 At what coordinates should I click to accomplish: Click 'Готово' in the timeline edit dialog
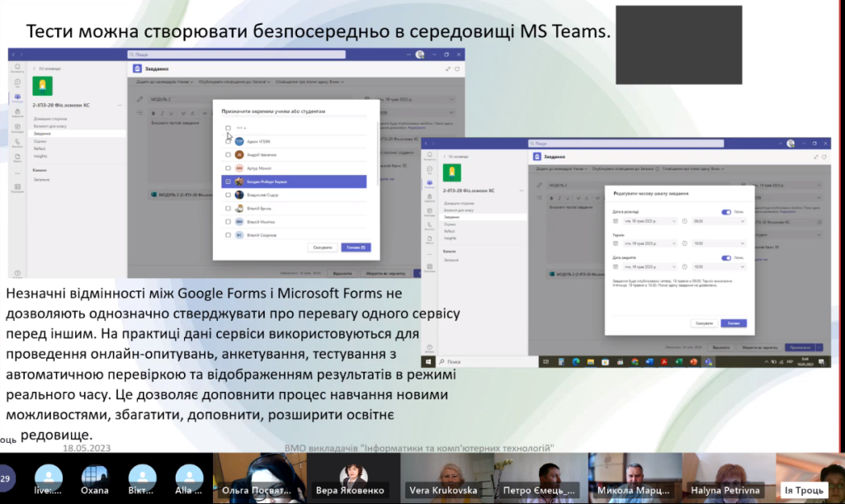[734, 323]
